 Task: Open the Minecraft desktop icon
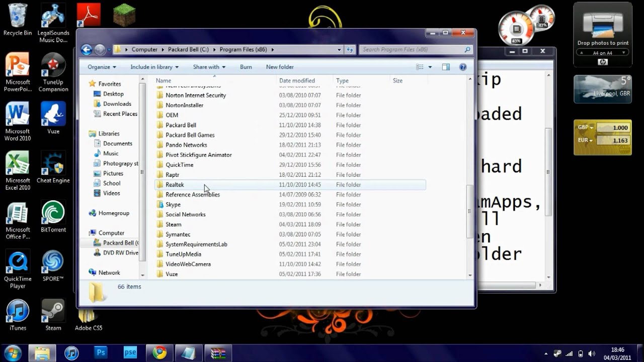pyautogui.click(x=124, y=16)
